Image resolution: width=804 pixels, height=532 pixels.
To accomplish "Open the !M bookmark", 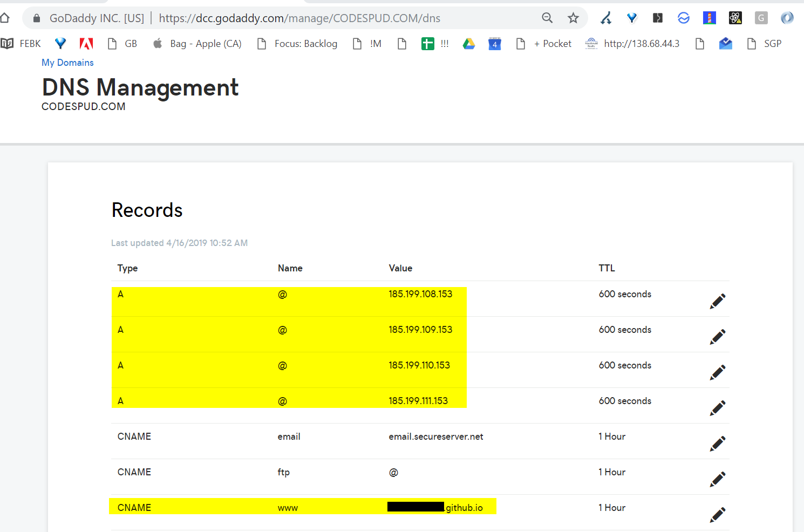I will point(367,44).
